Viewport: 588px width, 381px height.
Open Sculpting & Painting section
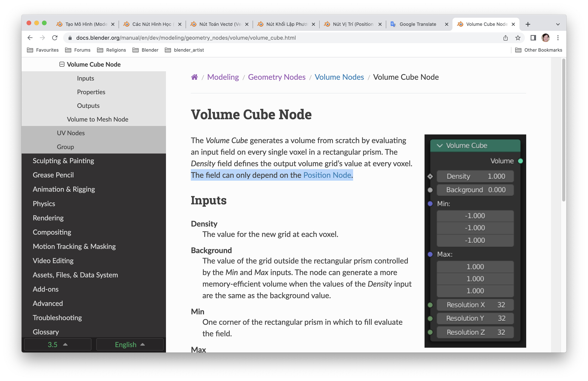pyautogui.click(x=63, y=161)
